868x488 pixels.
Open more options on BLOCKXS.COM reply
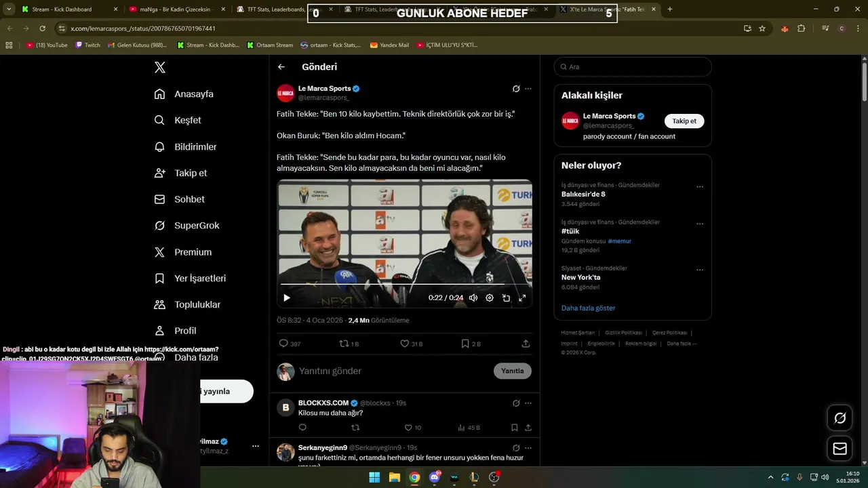point(528,403)
